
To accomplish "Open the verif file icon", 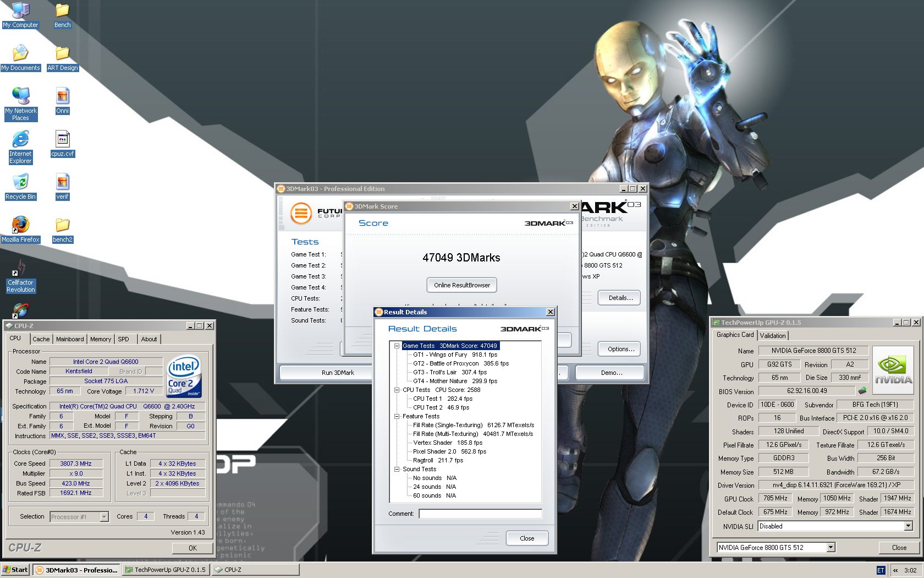I will click(x=62, y=187).
